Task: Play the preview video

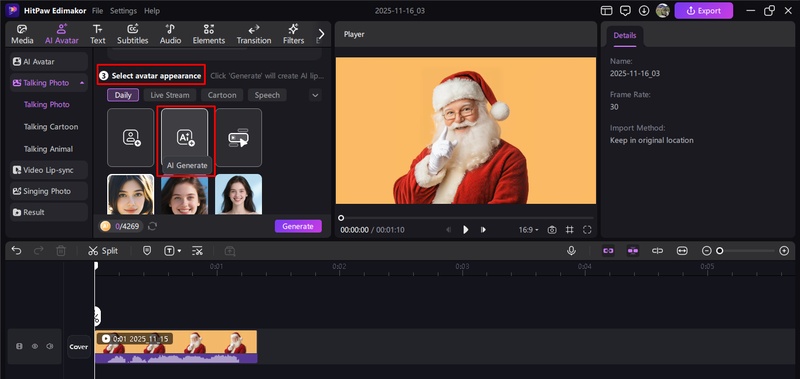Action: [x=465, y=230]
